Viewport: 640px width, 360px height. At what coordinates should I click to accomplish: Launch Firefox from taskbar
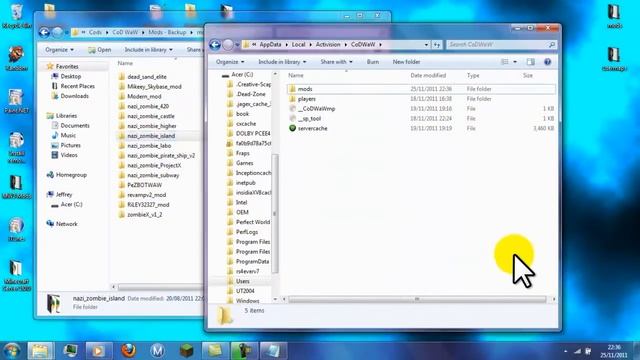click(x=128, y=351)
